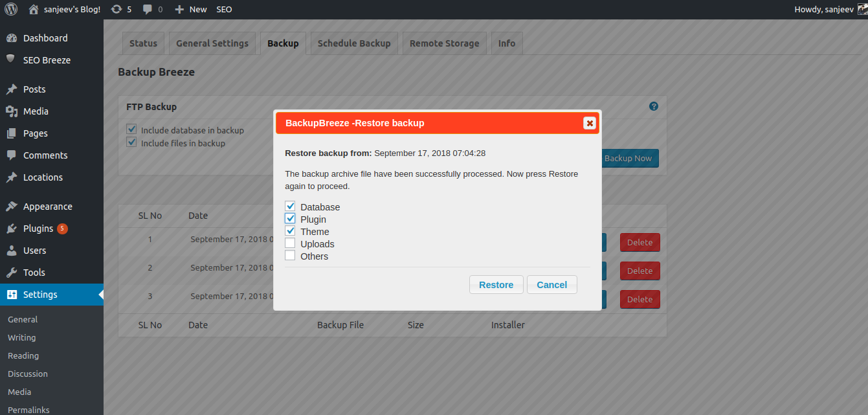This screenshot has height=415, width=868.
Task: Click the Installer column label in table footer
Action: pyautogui.click(x=508, y=325)
